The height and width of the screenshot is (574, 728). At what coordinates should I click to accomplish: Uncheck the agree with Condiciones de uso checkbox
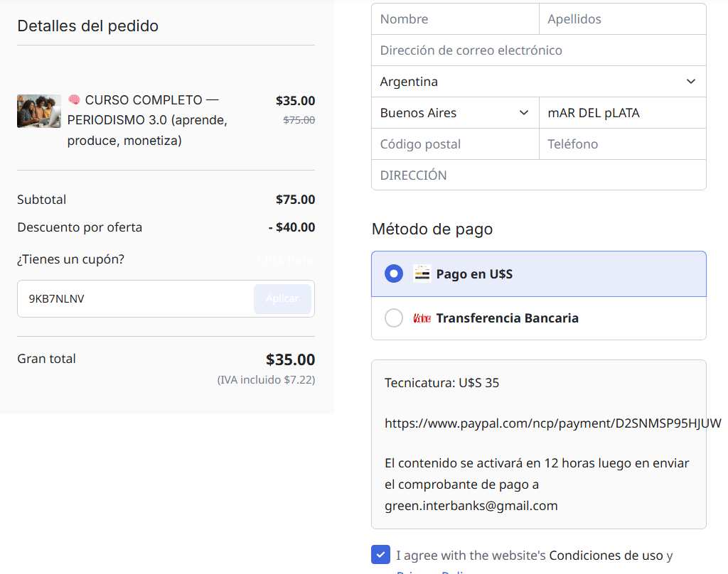click(381, 555)
